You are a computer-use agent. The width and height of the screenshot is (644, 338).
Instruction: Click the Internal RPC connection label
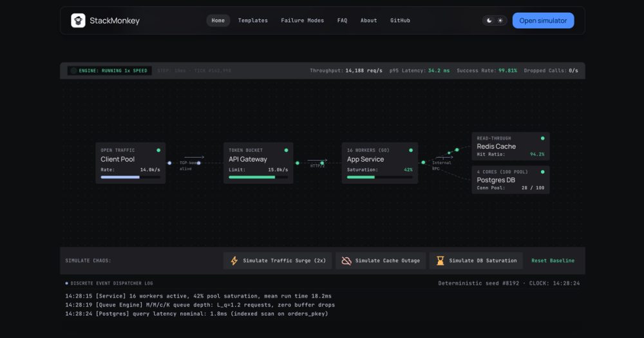click(442, 165)
